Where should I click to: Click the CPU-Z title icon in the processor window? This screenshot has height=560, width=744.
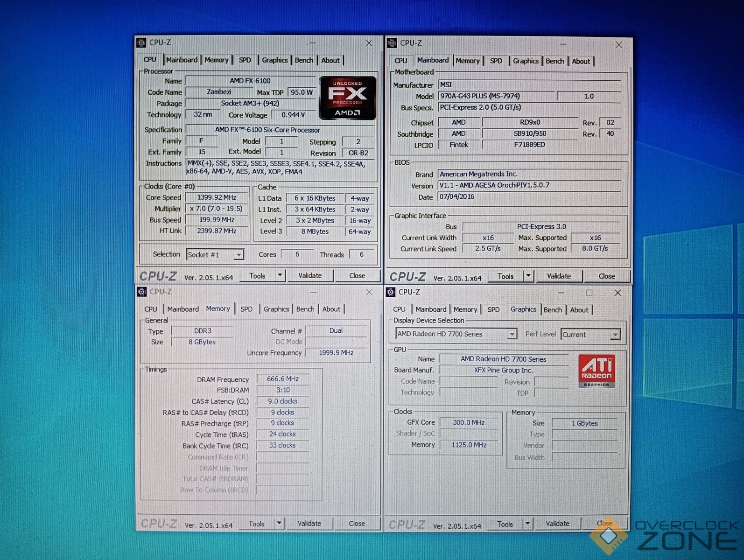(x=141, y=43)
